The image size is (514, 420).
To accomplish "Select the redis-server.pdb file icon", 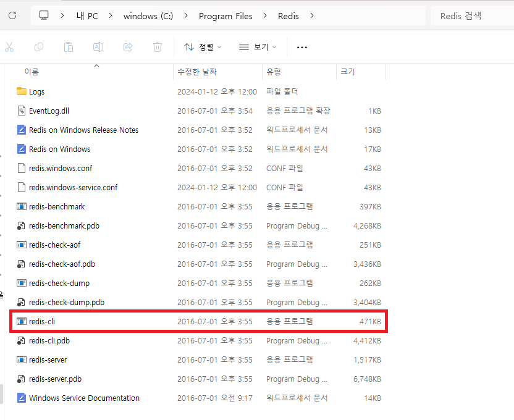I will pos(21,379).
